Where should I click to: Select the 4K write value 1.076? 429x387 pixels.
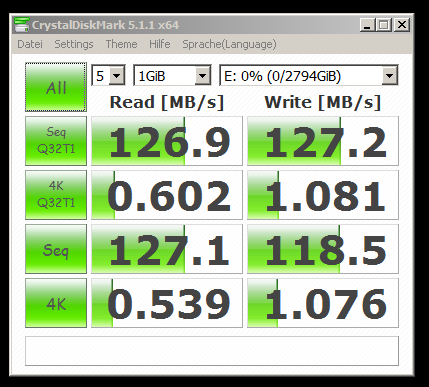[x=323, y=303]
